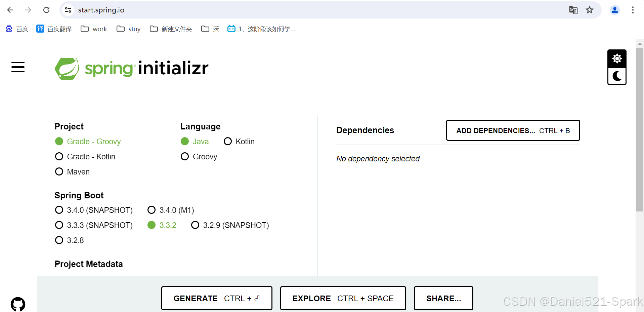
Task: Open the site information view in address bar
Action: [68, 10]
